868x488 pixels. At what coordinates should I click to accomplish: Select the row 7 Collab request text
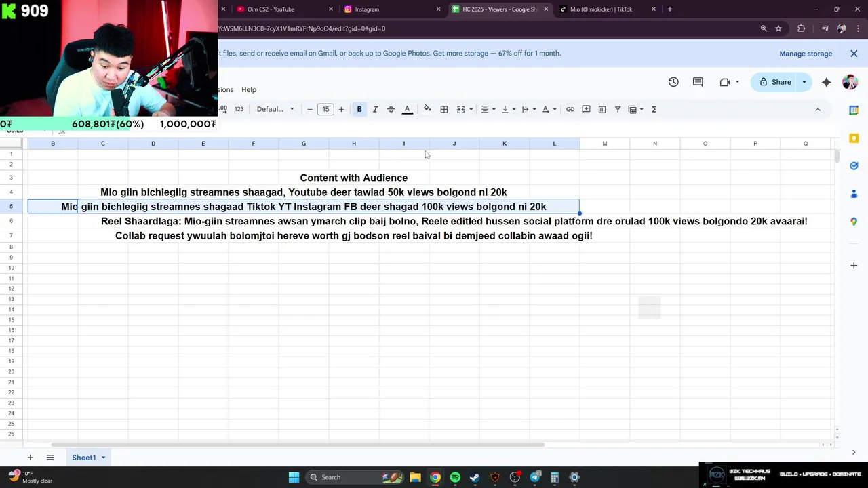354,236
